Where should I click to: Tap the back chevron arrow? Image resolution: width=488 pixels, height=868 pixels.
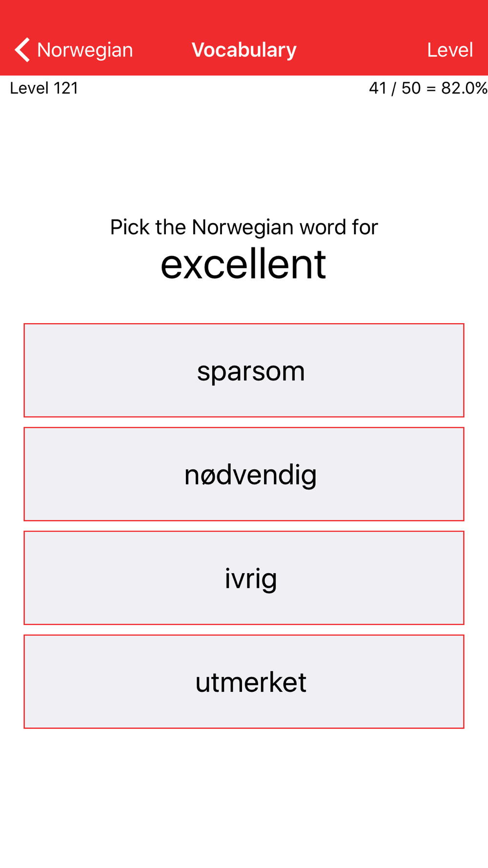(x=22, y=50)
